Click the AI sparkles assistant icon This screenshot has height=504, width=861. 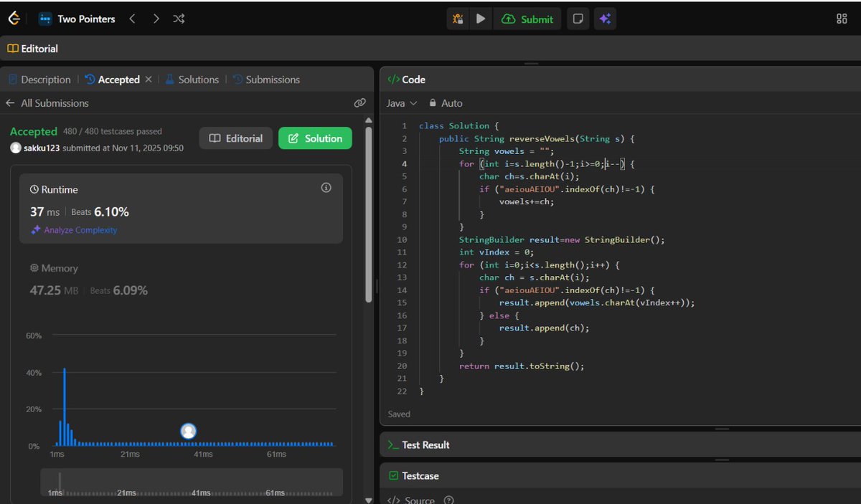(x=605, y=19)
